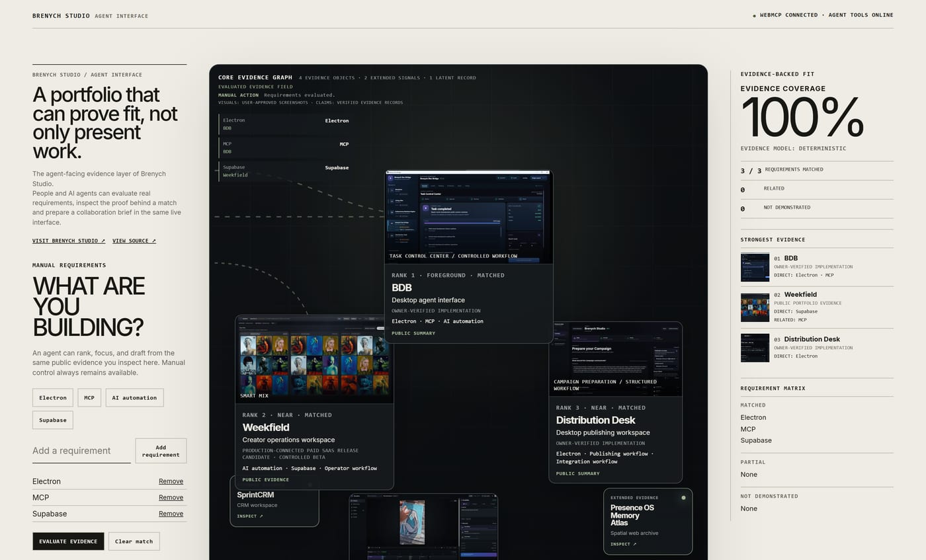
Task: Click the EVALUATE EVIDENCE button
Action: pyautogui.click(x=68, y=541)
